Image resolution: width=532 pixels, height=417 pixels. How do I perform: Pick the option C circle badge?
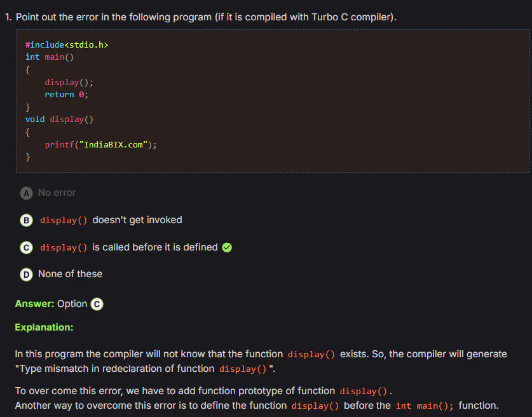[26, 247]
